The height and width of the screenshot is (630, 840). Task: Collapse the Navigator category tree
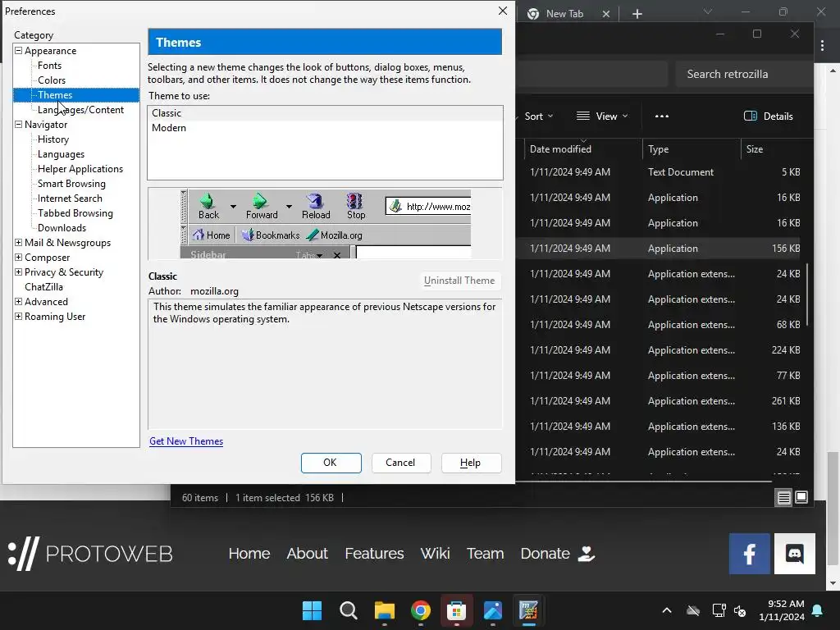point(18,125)
